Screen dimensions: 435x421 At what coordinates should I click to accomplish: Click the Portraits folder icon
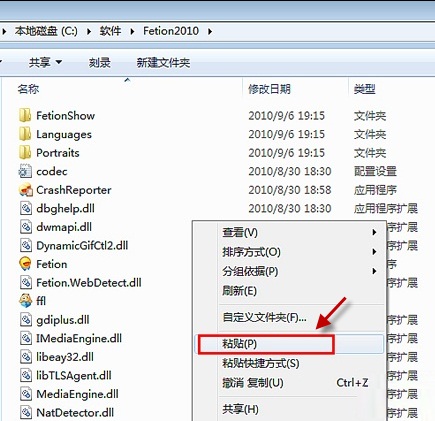25,153
